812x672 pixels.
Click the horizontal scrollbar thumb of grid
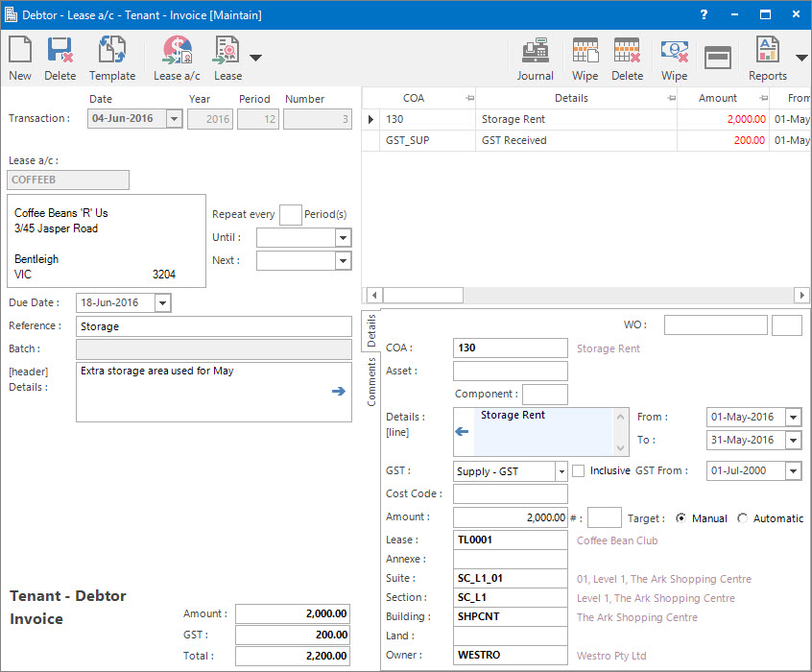422,296
